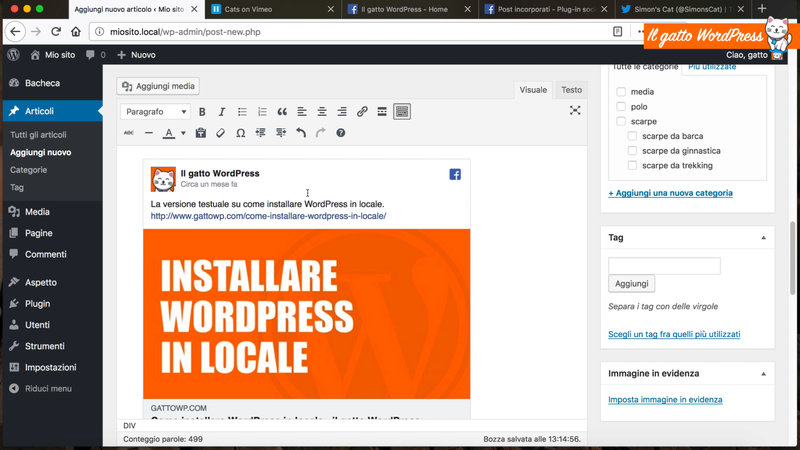Toggle italic formatting in editor toolbar
The height and width of the screenshot is (450, 800).
coord(222,112)
